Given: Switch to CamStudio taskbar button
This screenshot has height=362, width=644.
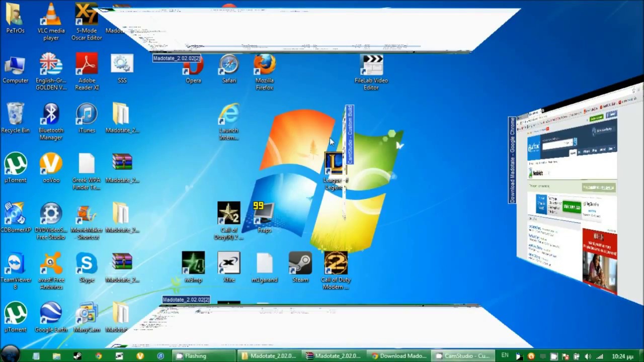Looking at the screenshot, I should (x=464, y=356).
